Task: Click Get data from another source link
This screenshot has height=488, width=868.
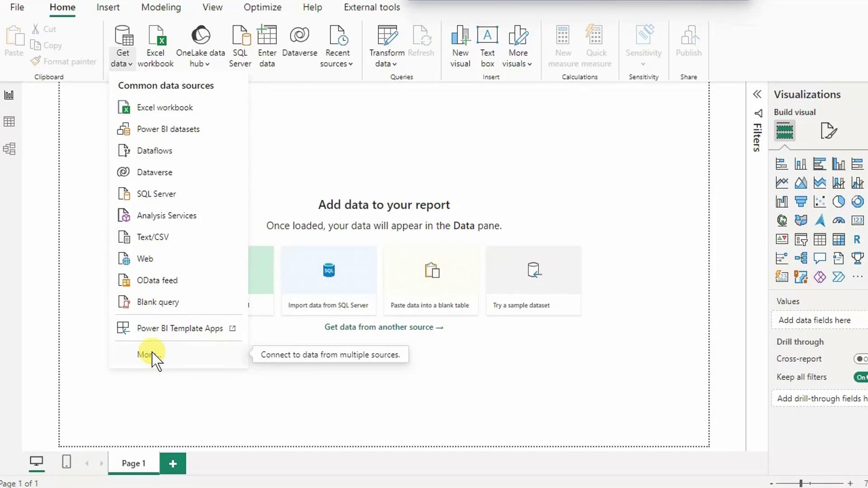Action: click(x=383, y=327)
